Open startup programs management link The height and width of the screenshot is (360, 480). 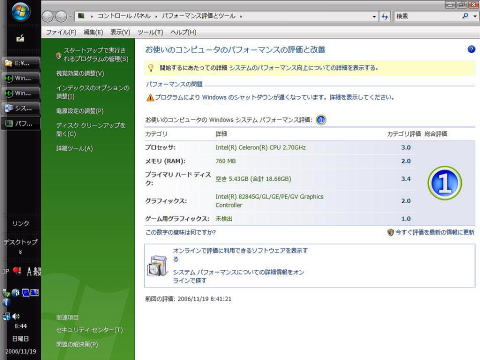pos(96,55)
